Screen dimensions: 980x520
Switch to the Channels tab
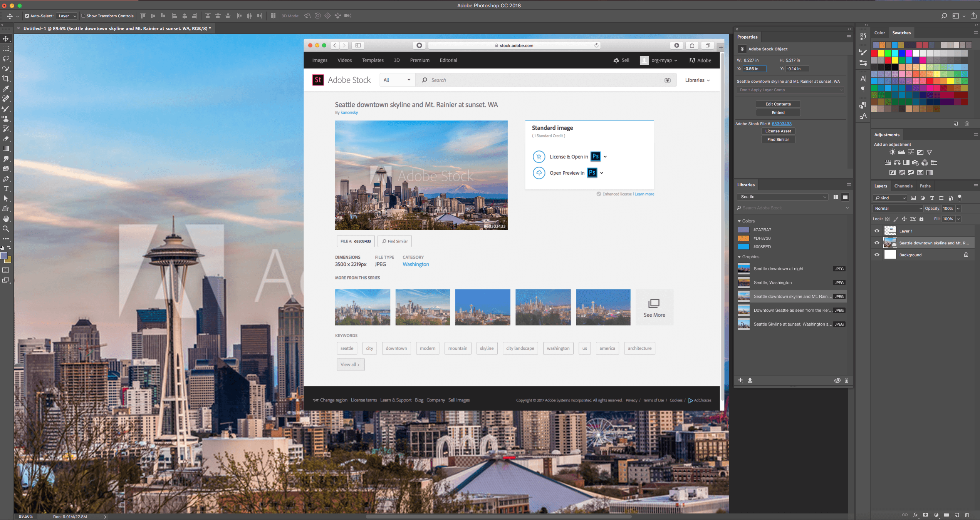coord(903,186)
